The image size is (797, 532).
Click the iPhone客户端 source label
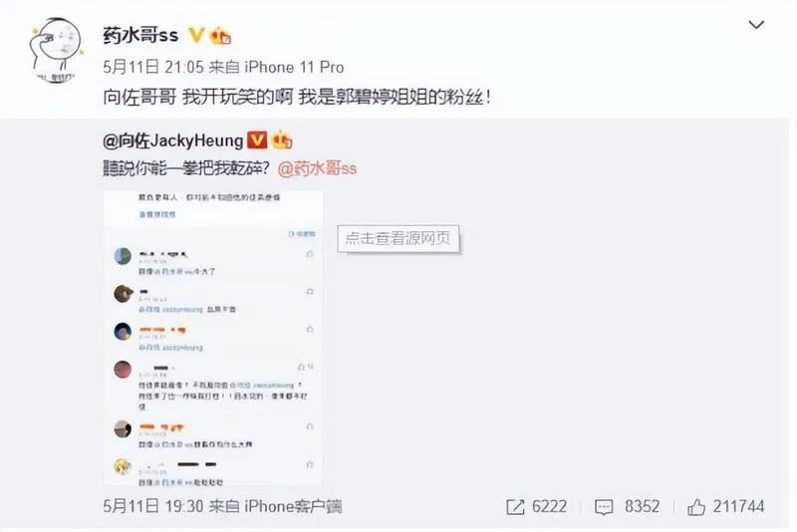(x=293, y=506)
